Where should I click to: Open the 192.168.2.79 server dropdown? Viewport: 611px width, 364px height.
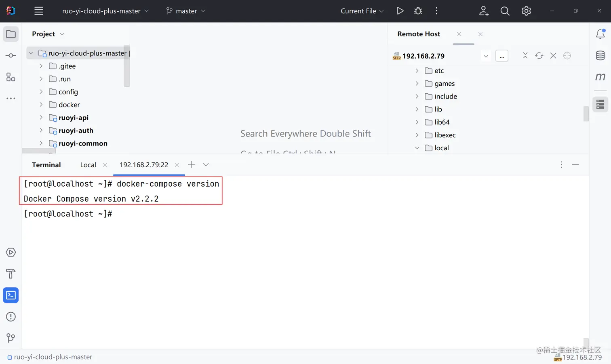click(x=486, y=56)
